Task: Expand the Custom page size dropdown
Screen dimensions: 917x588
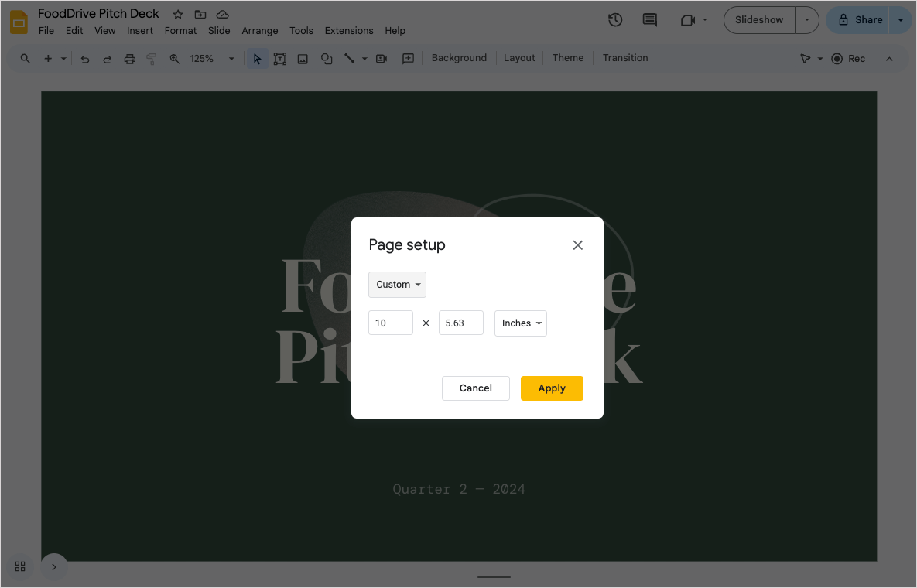Action: click(x=397, y=285)
